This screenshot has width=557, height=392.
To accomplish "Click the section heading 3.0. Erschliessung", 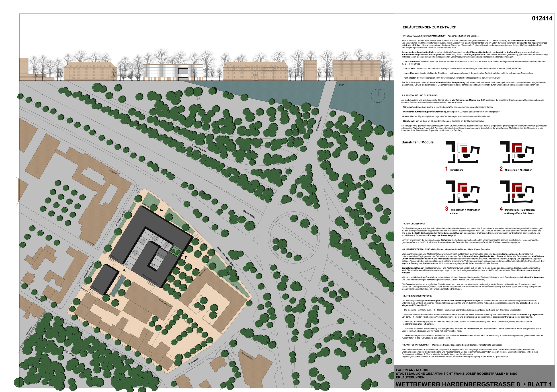I will pos(413,224).
